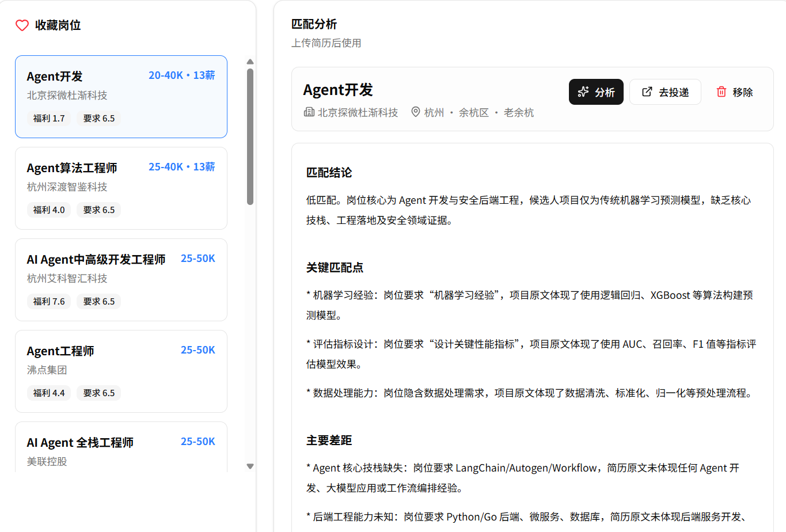
Task: Click 要求 6.5 tag on AI Agent中高级开发工程师 card
Action: [x=99, y=301]
